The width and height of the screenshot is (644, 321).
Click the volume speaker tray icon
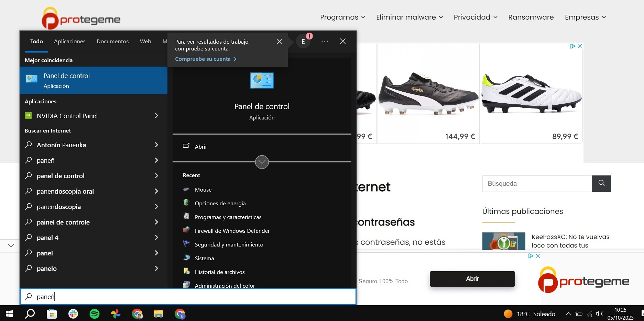(x=599, y=314)
